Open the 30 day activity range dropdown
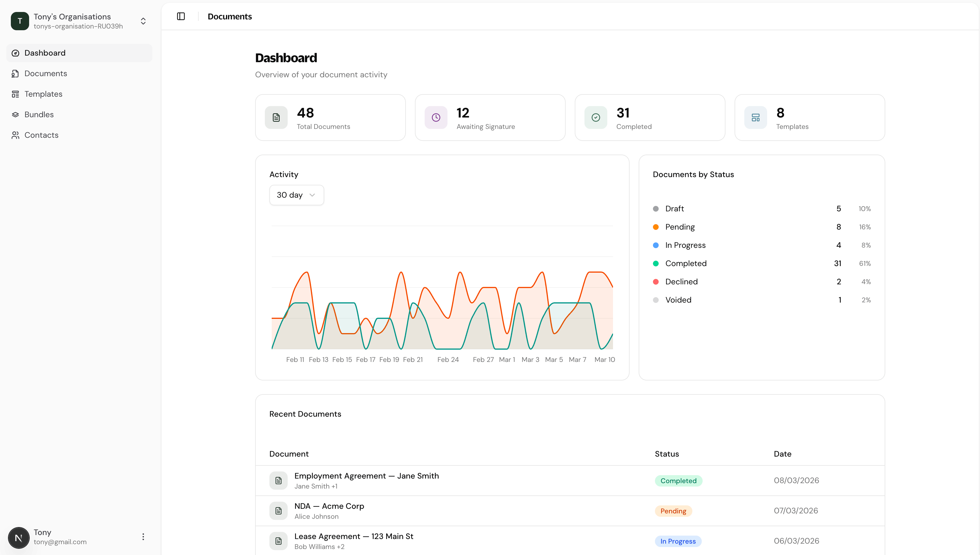 point(296,195)
